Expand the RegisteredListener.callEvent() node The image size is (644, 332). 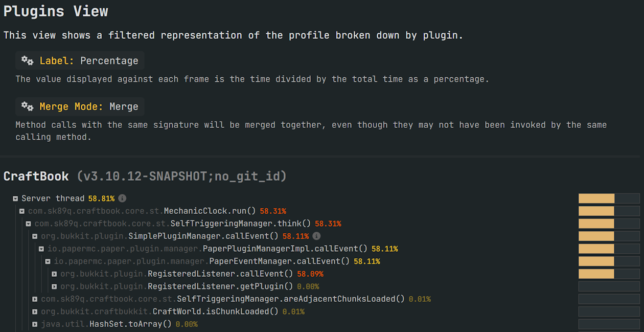click(x=54, y=274)
